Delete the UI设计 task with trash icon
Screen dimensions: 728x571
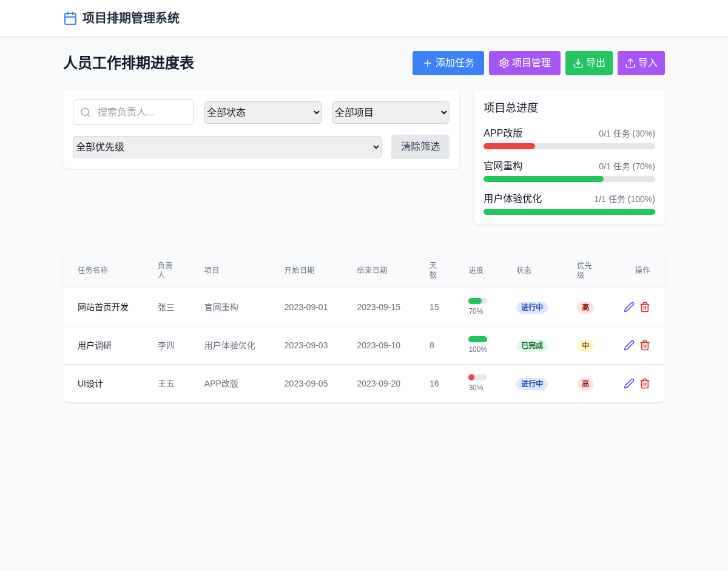[x=645, y=383]
